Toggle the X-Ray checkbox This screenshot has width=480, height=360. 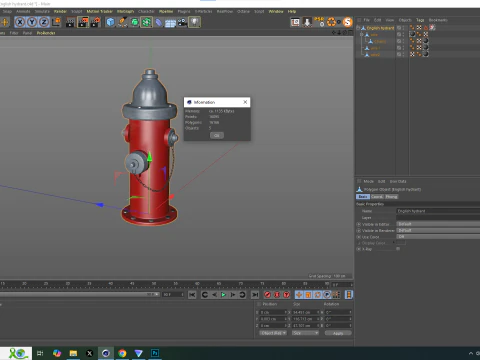[x=398, y=249]
